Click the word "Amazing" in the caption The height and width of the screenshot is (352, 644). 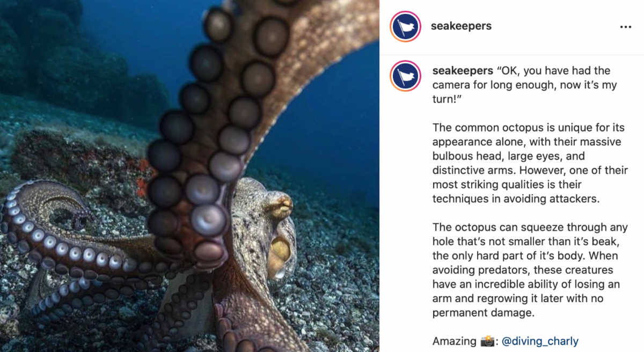pos(455,341)
